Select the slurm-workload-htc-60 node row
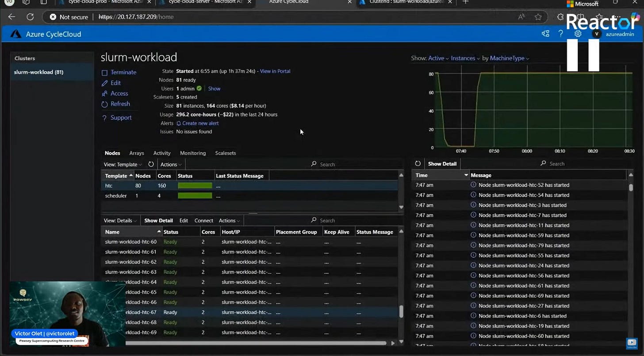Screen dimensions: 644x356 click(x=249, y=242)
